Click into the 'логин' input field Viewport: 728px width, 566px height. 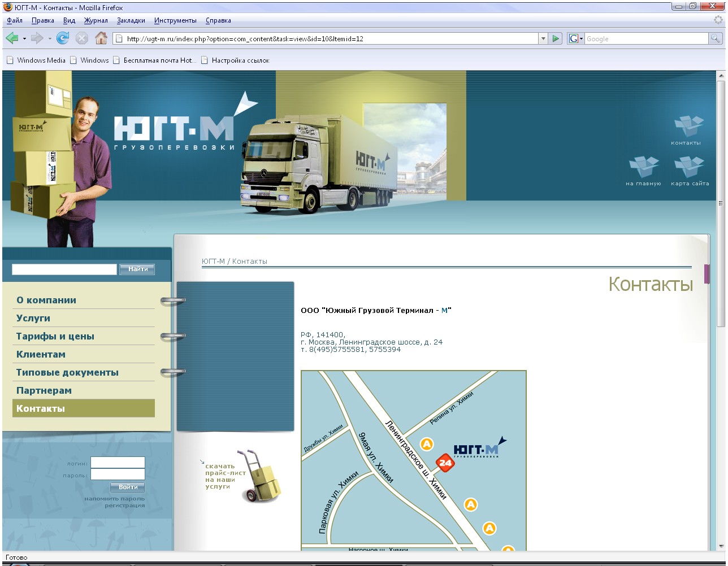coord(118,463)
